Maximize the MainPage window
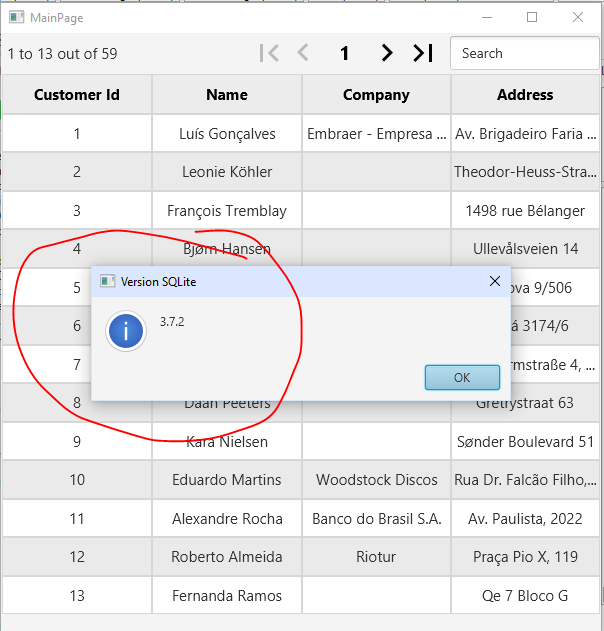The image size is (604, 631). point(532,17)
